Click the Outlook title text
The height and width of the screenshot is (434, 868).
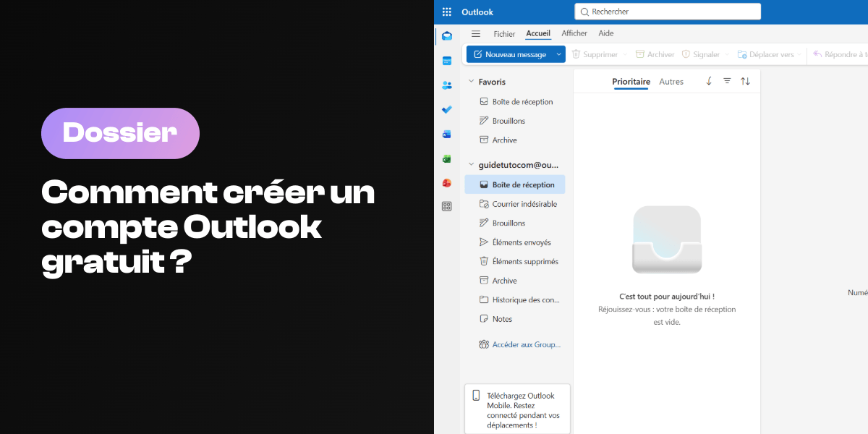[477, 12]
